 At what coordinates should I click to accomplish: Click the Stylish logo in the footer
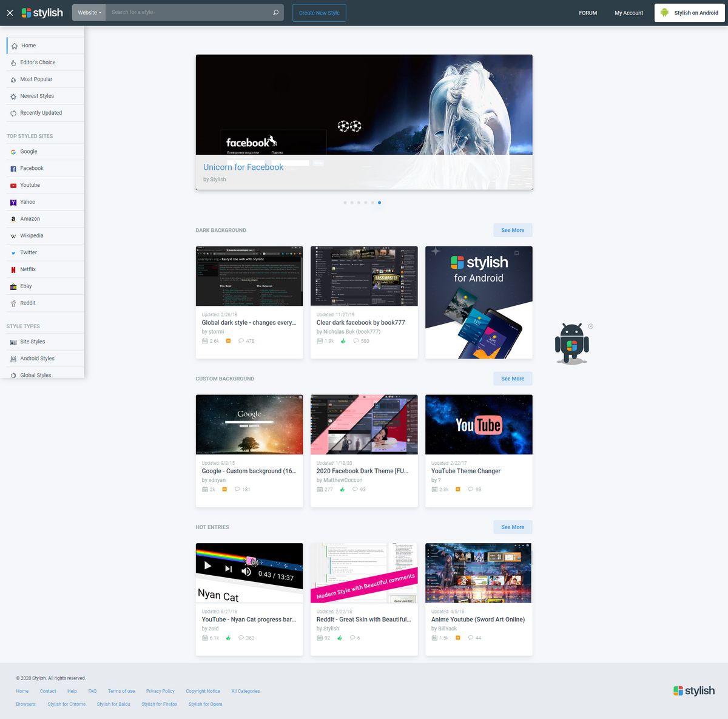[694, 691]
